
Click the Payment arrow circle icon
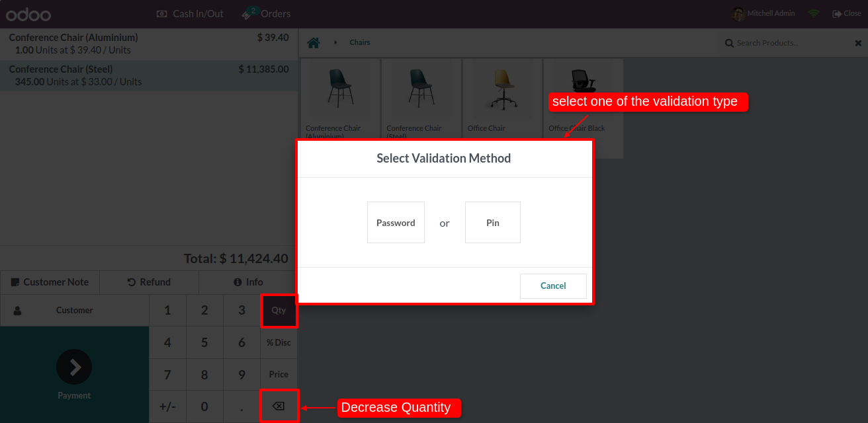pos(74,367)
